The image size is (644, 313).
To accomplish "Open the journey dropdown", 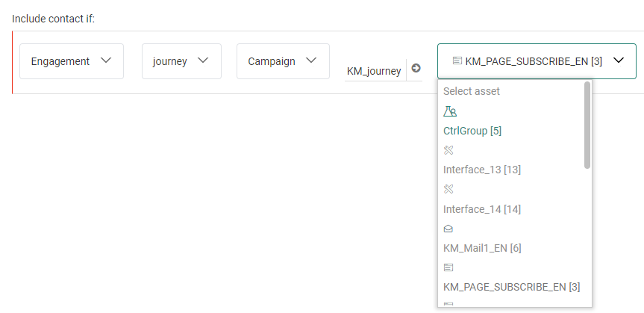I will [181, 61].
